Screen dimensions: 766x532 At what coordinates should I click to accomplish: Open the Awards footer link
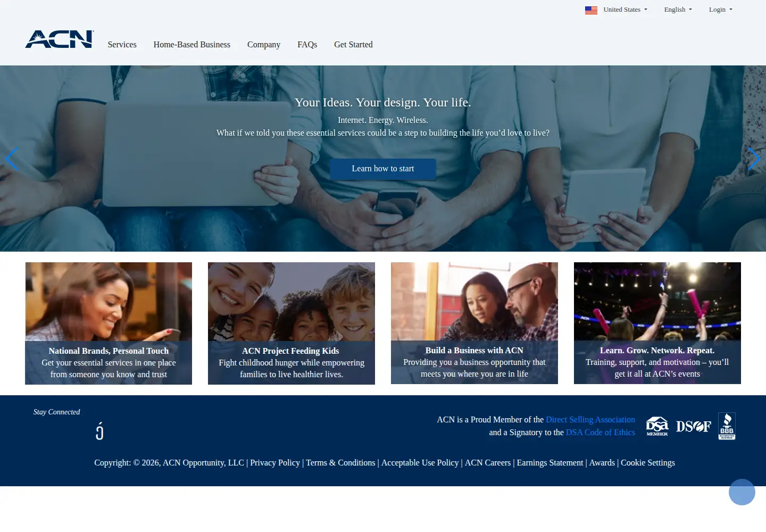[x=602, y=463]
